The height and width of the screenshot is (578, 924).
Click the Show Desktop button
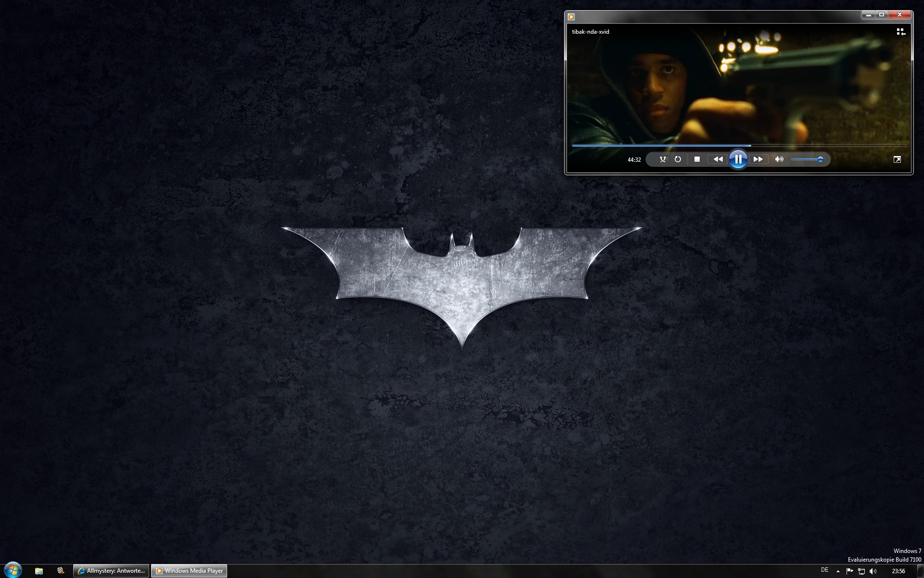click(920, 571)
